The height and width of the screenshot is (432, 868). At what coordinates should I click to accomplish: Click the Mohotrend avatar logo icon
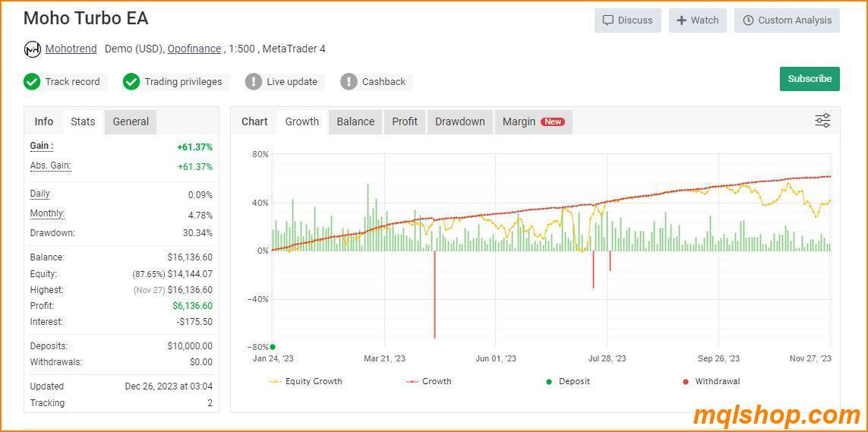point(32,49)
